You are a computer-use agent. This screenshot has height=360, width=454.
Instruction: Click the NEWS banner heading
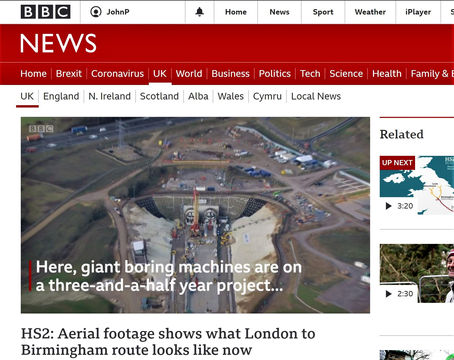(58, 43)
